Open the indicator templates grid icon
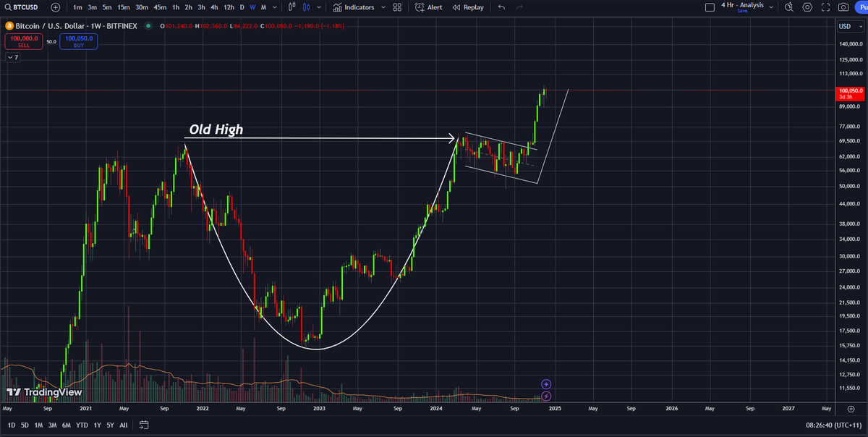 coord(397,7)
